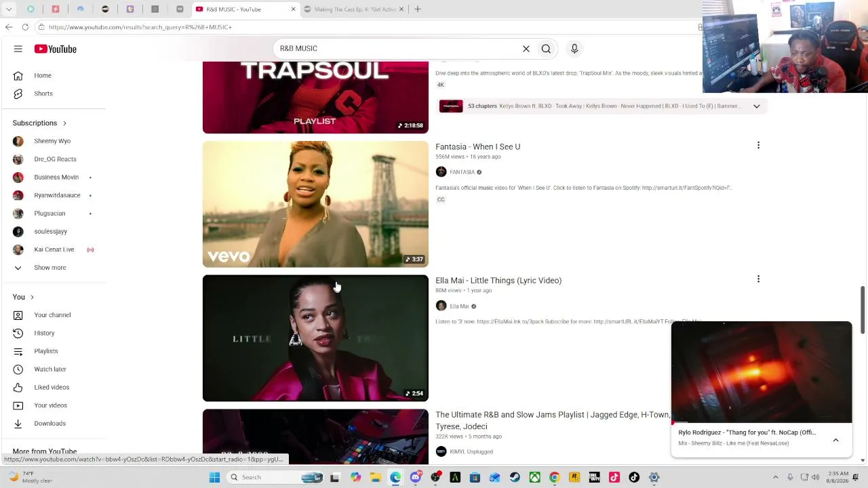
Task: Open the Ella Mai channel avatar
Action: pyautogui.click(x=441, y=306)
